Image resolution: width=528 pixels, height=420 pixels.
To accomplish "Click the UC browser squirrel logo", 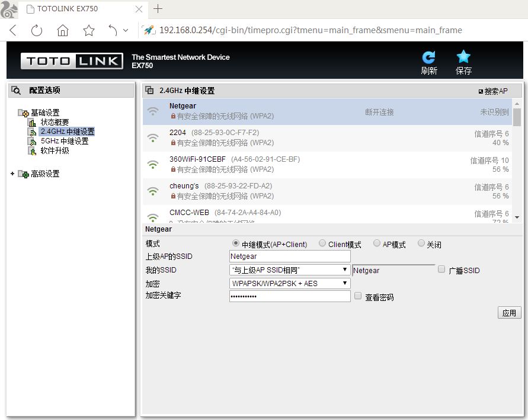I will tap(9, 9).
